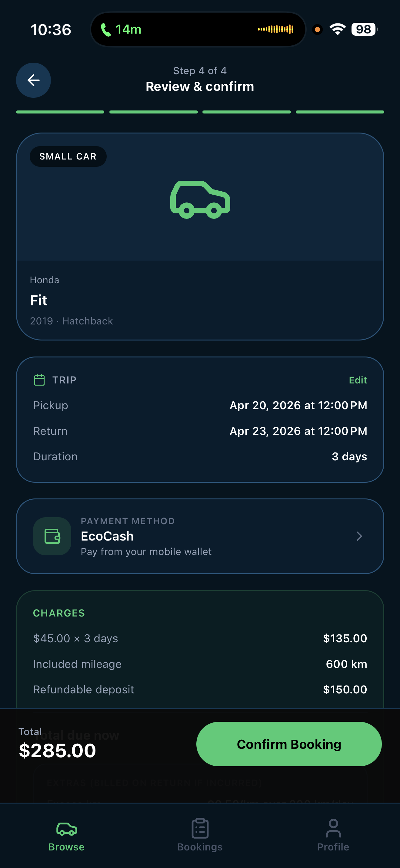Tap the green car illustration
400x868 pixels.
point(200,199)
